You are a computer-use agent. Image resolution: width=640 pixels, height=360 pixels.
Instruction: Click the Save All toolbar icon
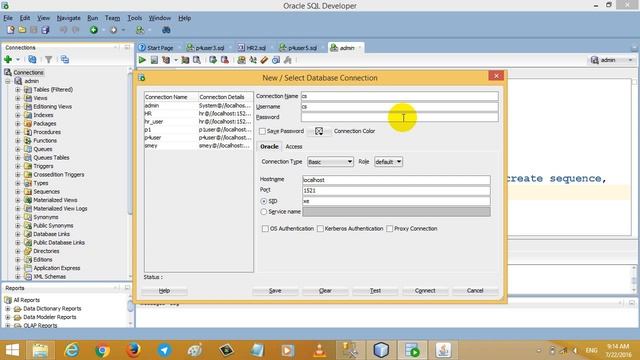[x=45, y=30]
